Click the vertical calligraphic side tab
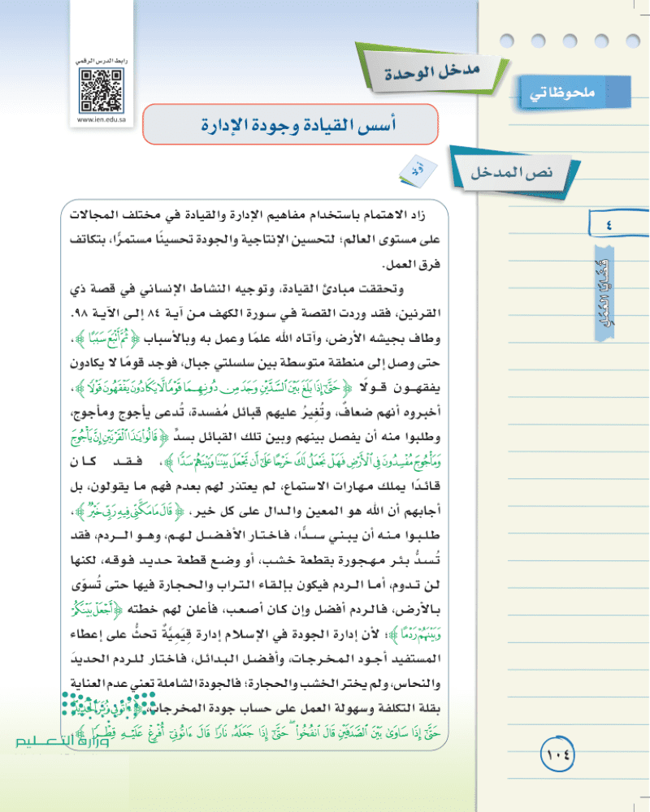 click(x=604, y=293)
